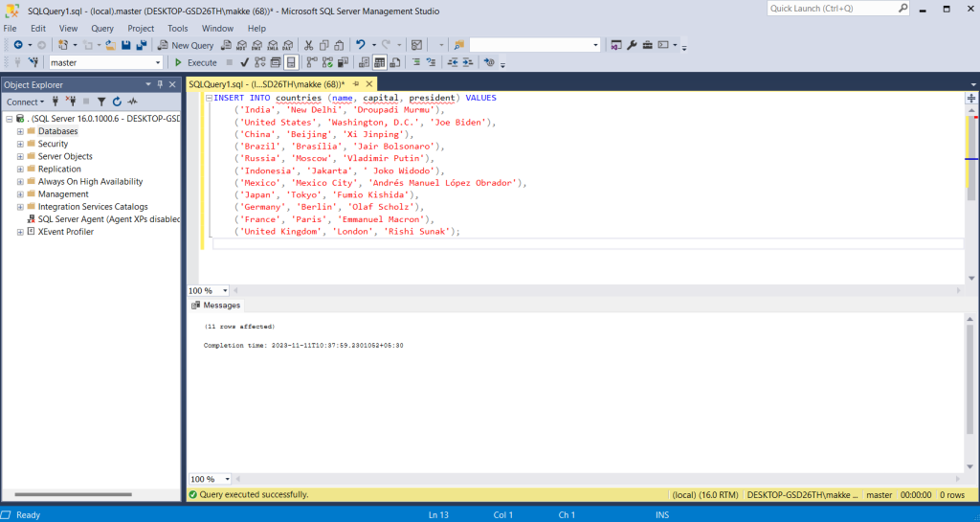The image size is (980, 522).
Task: Open the Query Options icon
Action: [x=276, y=62]
